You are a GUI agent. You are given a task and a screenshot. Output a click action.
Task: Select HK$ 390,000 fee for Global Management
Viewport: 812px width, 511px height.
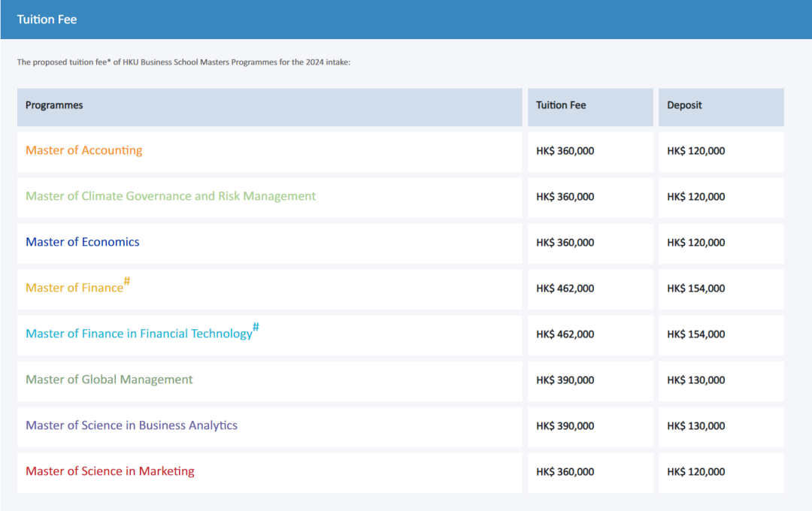[565, 380]
